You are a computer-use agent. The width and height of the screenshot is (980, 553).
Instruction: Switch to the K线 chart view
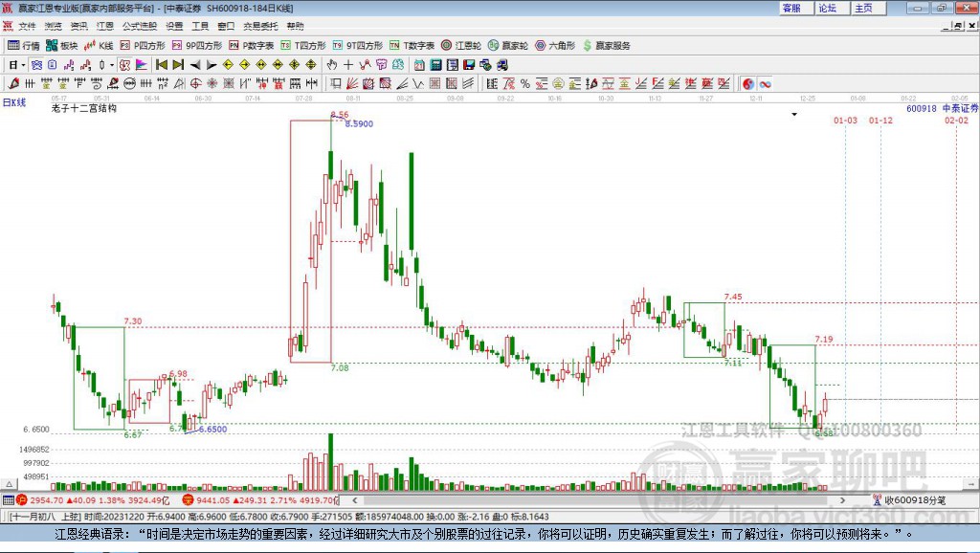pos(99,46)
